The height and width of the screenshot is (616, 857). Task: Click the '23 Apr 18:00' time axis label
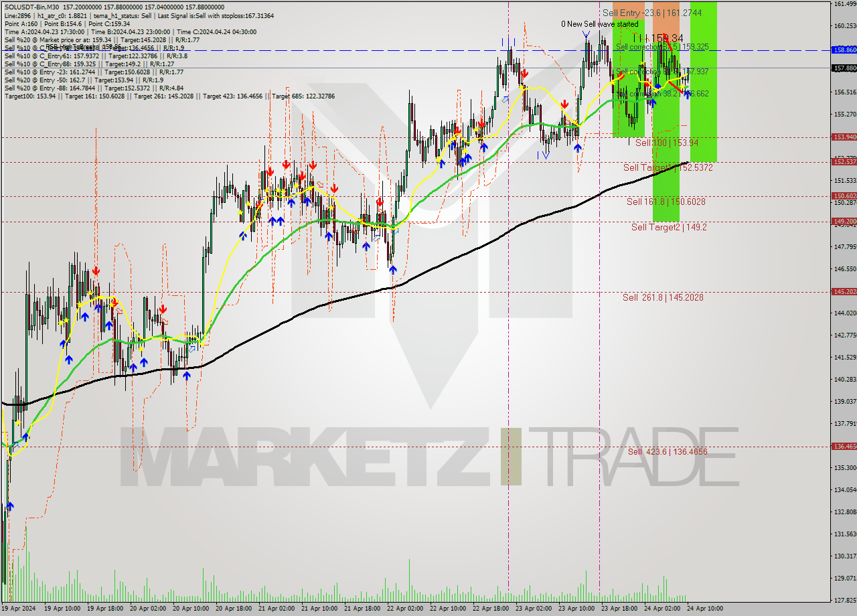click(x=619, y=609)
